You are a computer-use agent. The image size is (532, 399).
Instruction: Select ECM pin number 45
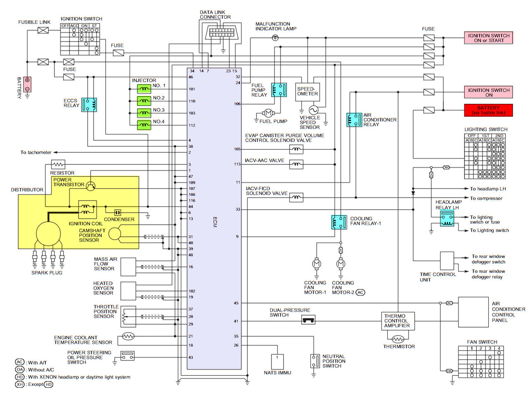point(236,303)
